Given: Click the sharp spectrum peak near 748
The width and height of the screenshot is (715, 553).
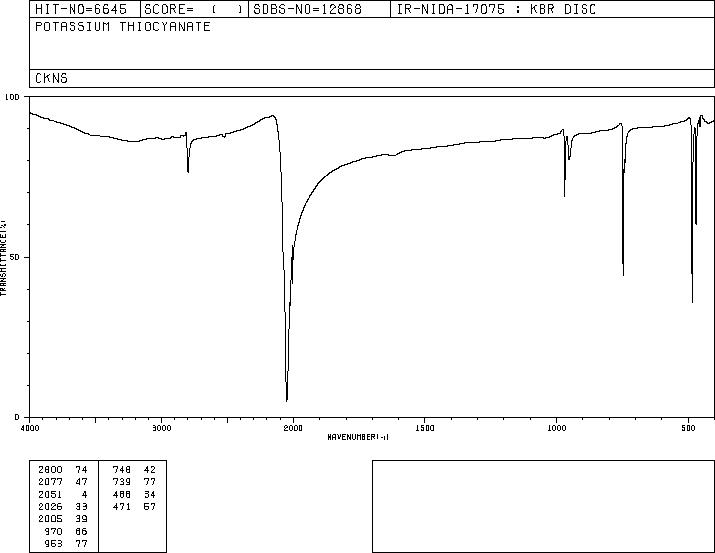Looking at the screenshot, I should click(623, 275).
